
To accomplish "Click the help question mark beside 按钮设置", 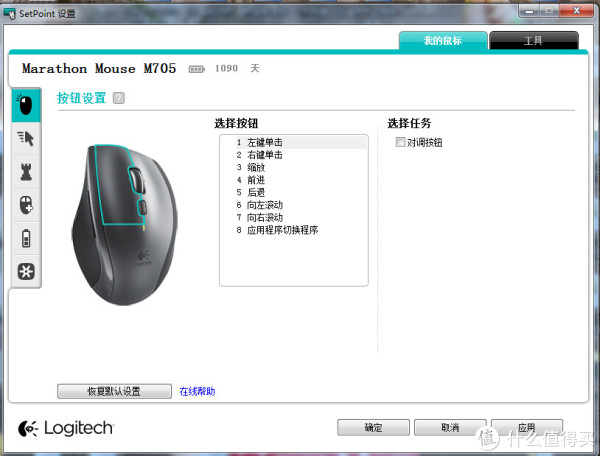I will pyautogui.click(x=119, y=98).
